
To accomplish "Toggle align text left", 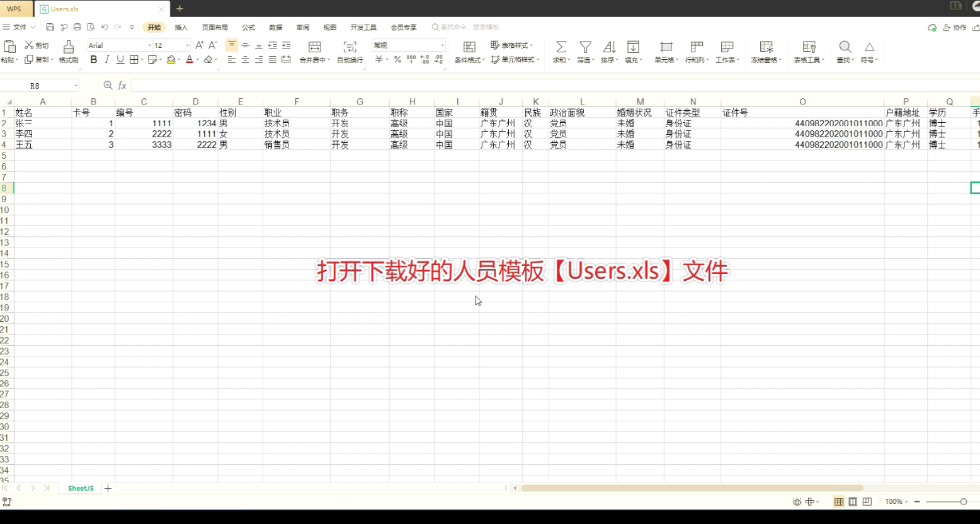I will [x=232, y=60].
